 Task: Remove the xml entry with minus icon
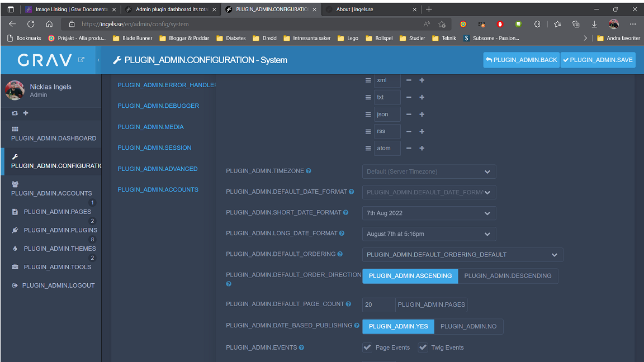click(409, 80)
